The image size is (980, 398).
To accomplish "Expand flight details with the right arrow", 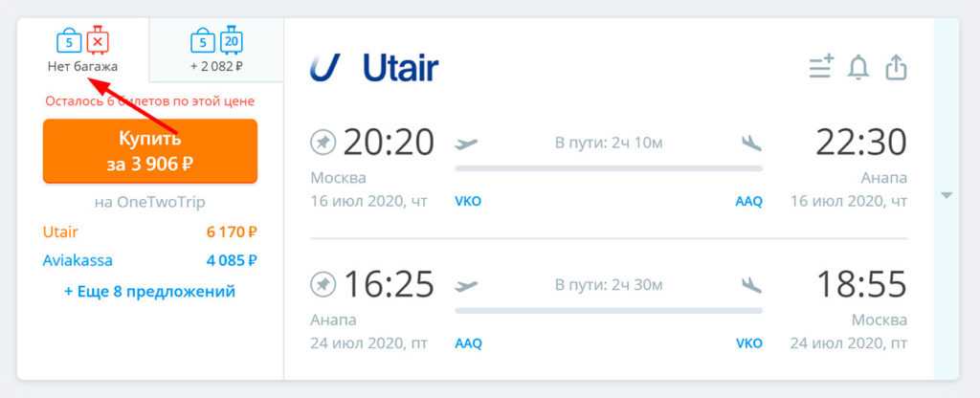I will [x=947, y=195].
